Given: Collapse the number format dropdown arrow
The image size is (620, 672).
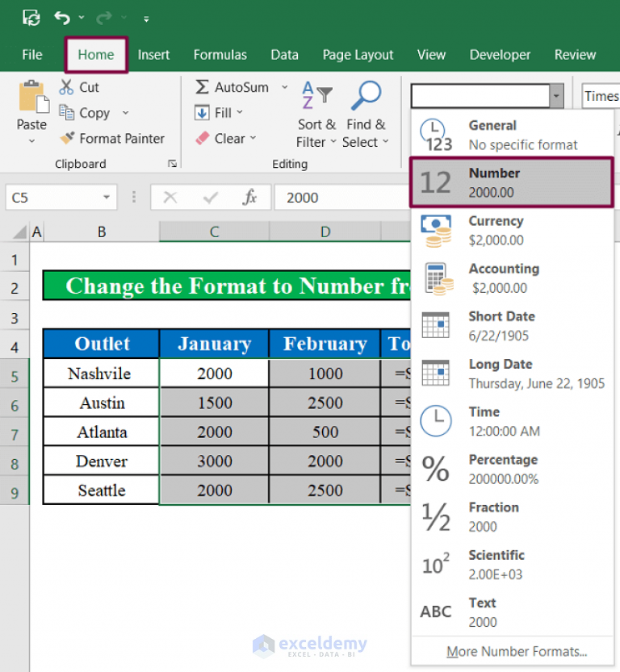Looking at the screenshot, I should coord(556,95).
